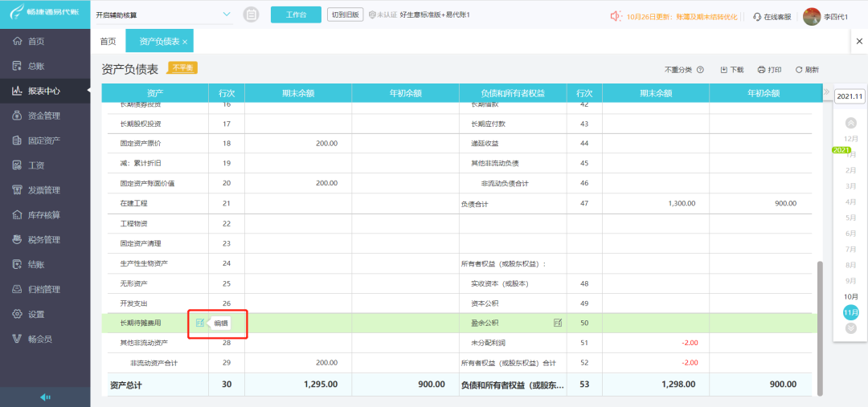Click the 资产总计 row label
The width and height of the screenshot is (868, 407).
click(x=125, y=385)
